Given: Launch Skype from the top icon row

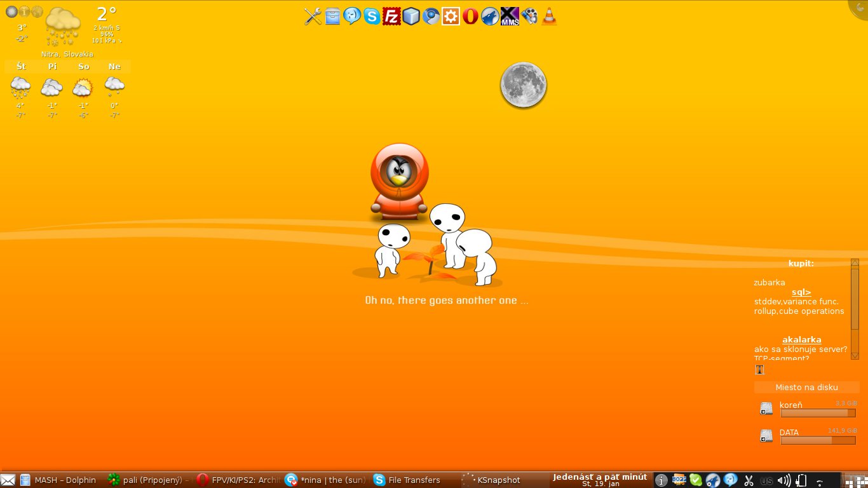Looking at the screenshot, I should coord(372,16).
